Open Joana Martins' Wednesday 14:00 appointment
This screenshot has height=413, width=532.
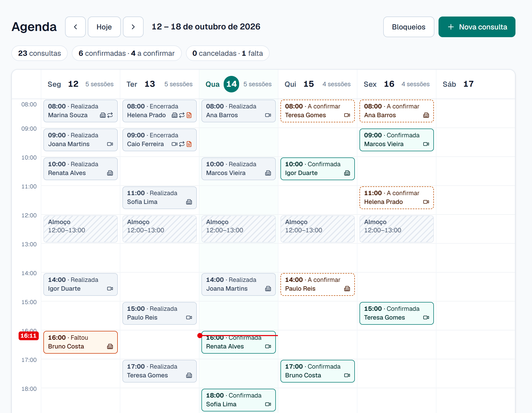[x=239, y=284]
